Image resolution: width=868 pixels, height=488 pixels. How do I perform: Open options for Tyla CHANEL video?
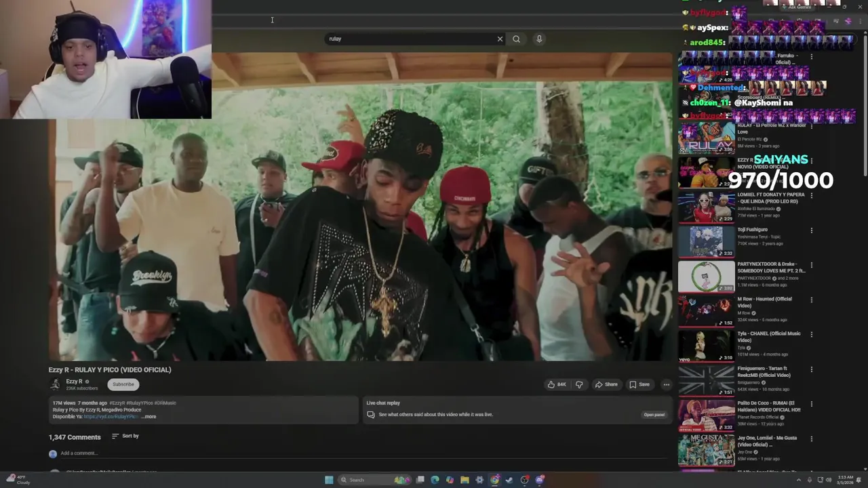(812, 334)
